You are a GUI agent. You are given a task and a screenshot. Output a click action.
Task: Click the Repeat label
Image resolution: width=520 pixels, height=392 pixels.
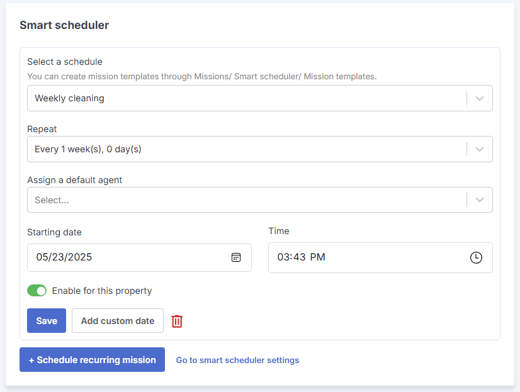[x=42, y=129]
